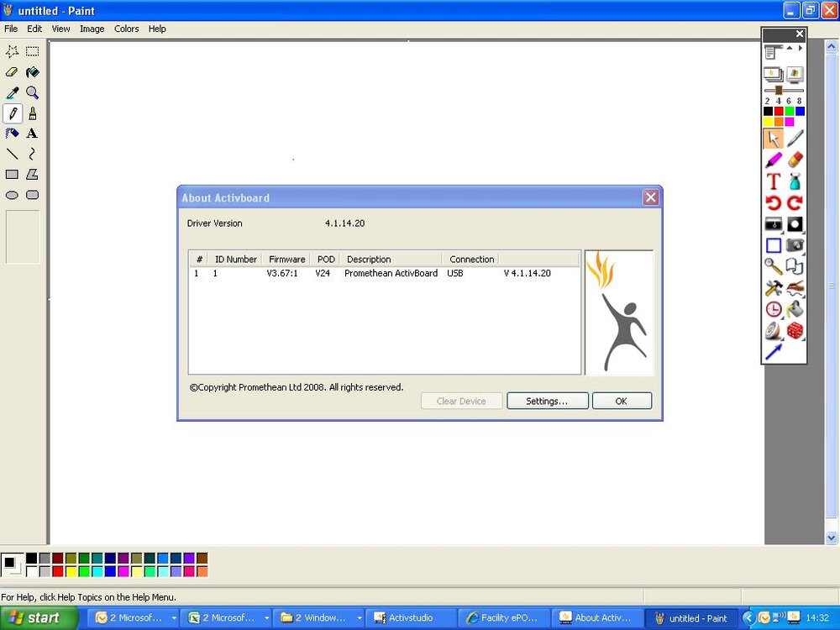The height and width of the screenshot is (630, 840).
Task: Open the Colors menu
Action: 127,29
